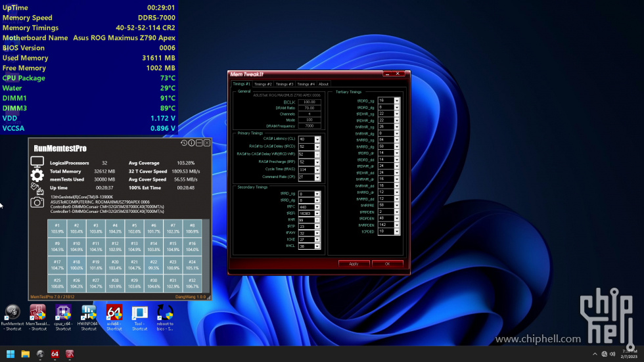Take a screenshot with RunMemtestPro camera icon
The image size is (644, 362).
coord(37,202)
